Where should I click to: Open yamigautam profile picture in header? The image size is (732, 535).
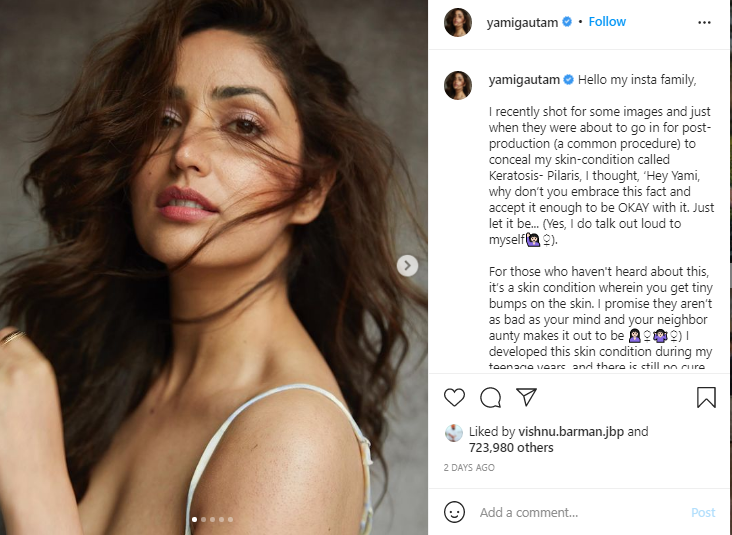click(457, 22)
